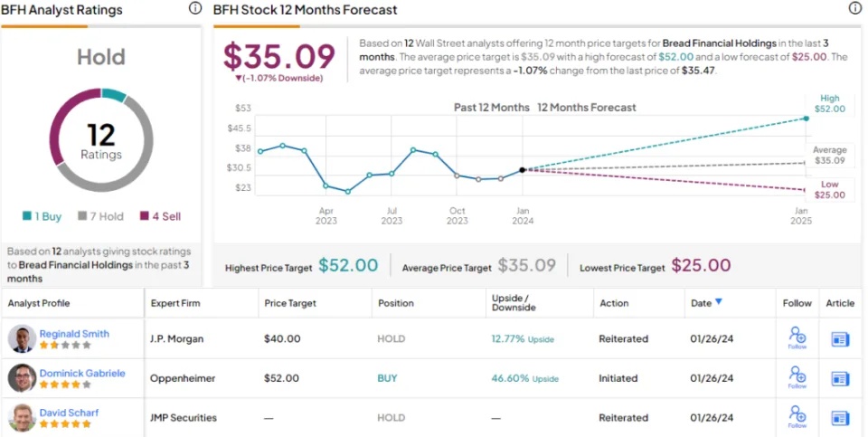Click the High $52.00 forecast marker
The height and width of the screenshot is (437, 868).
click(x=806, y=119)
